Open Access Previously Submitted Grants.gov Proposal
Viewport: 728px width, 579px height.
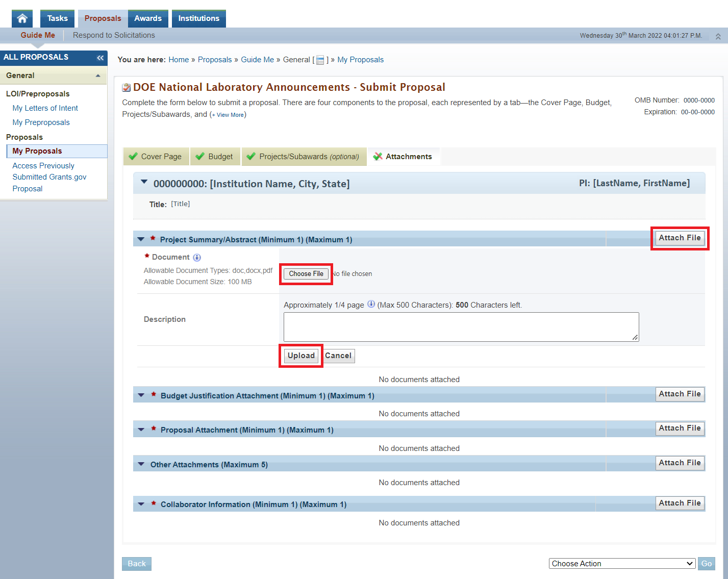pos(49,177)
